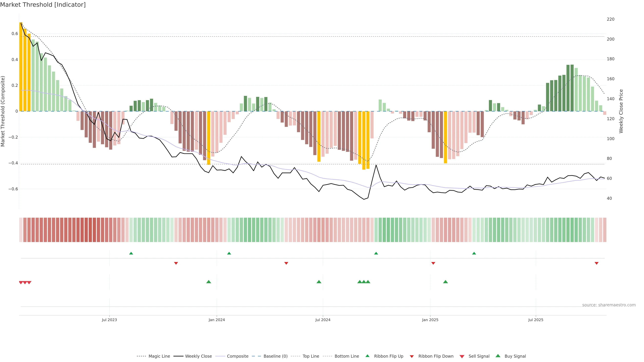This screenshot has width=644, height=362.
Task: Click the last ribbon flip down marker after Jul 2025
Action: pos(597,263)
